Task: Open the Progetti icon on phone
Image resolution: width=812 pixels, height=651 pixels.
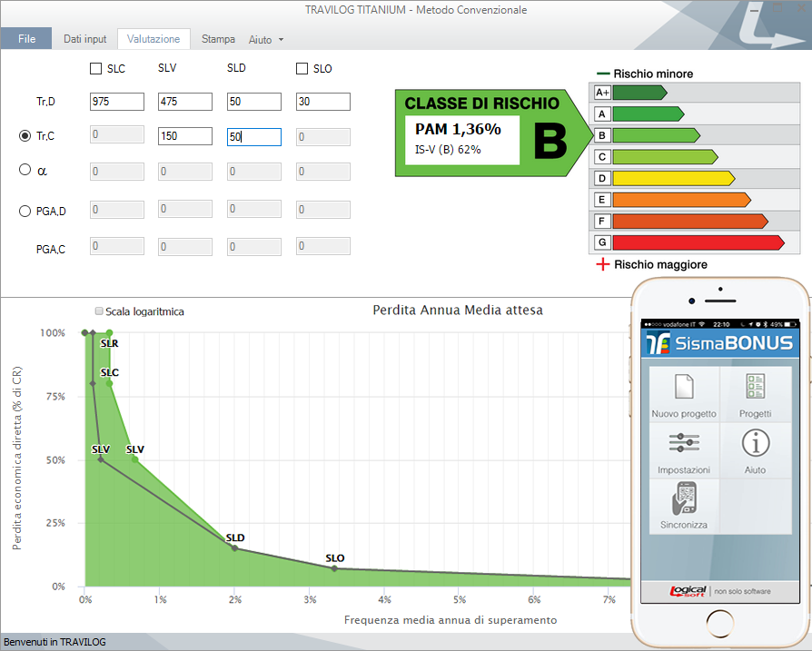Action: click(x=755, y=389)
